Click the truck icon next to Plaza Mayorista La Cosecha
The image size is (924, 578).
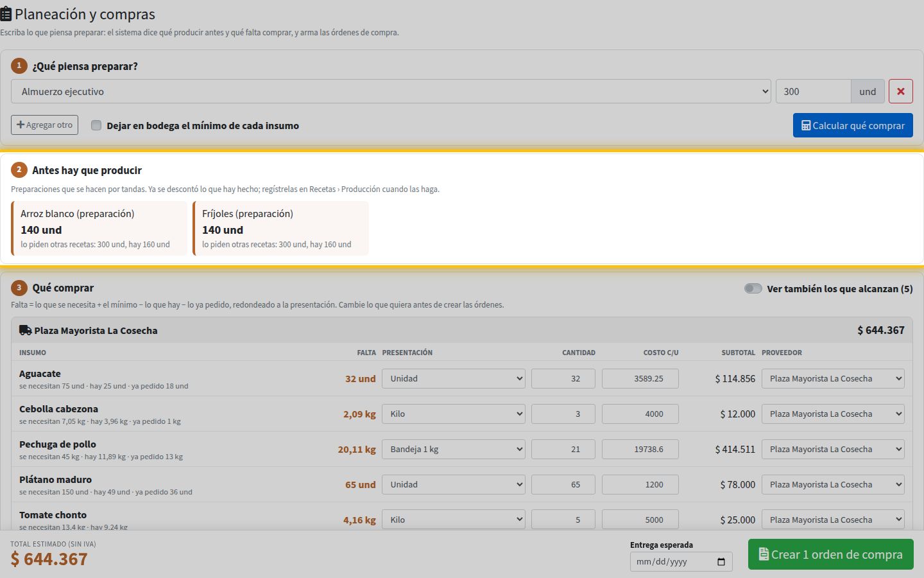[26, 330]
